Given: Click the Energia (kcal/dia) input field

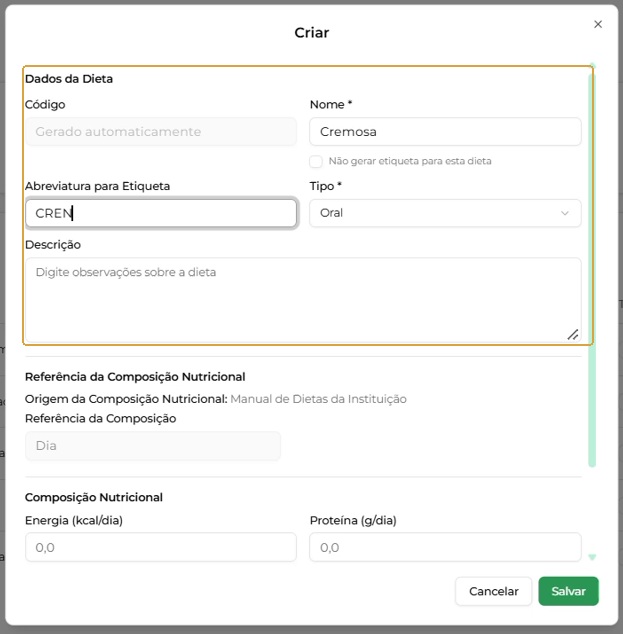Looking at the screenshot, I should (x=161, y=547).
